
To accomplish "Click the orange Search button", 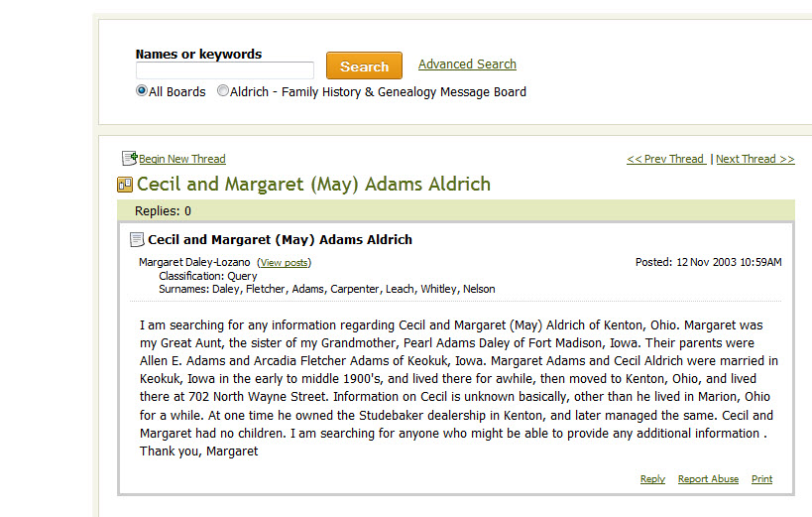I will 364,65.
